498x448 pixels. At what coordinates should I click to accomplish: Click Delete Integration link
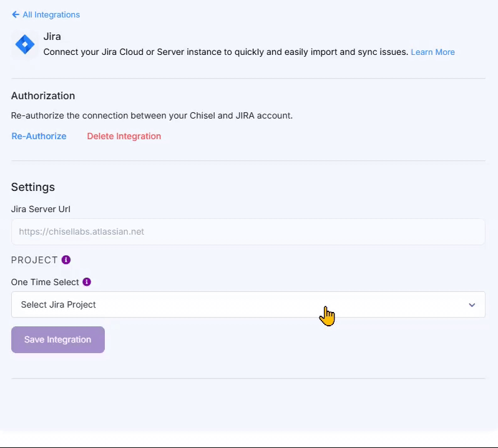(124, 136)
